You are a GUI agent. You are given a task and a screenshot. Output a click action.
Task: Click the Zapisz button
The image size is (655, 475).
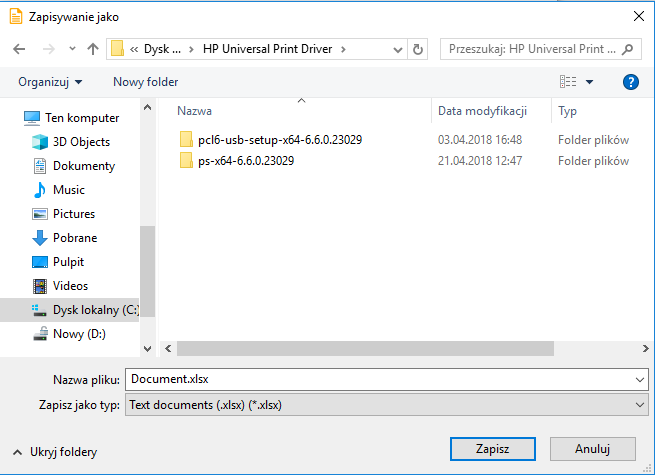[x=493, y=449]
